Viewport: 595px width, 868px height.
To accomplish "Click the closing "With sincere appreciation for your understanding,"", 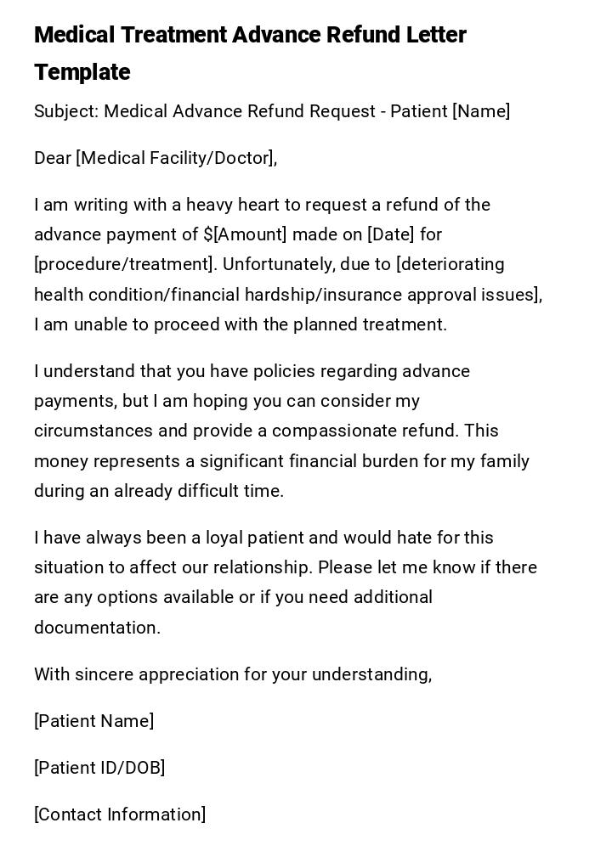I will click(x=233, y=674).
